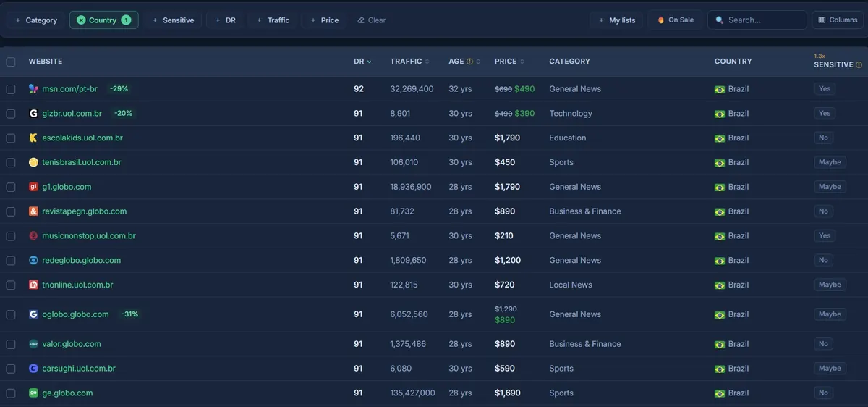The image size is (868, 407).
Task: Open the Columns selector
Action: click(838, 20)
